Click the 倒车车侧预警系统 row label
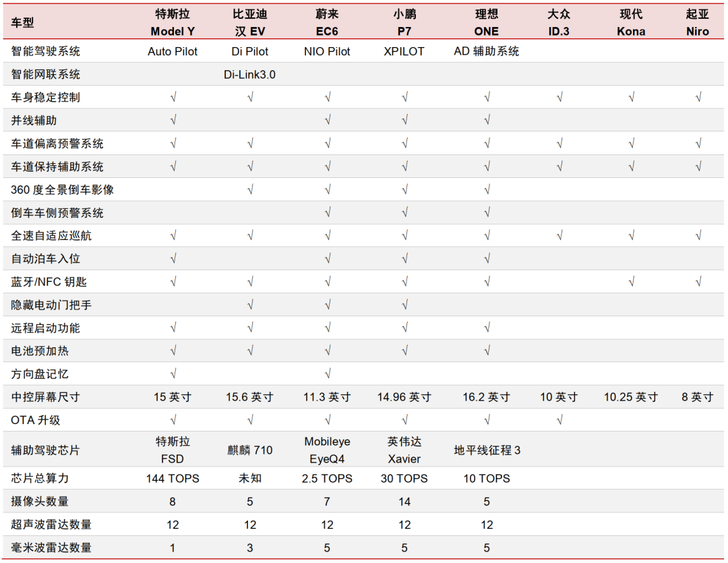 (57, 213)
